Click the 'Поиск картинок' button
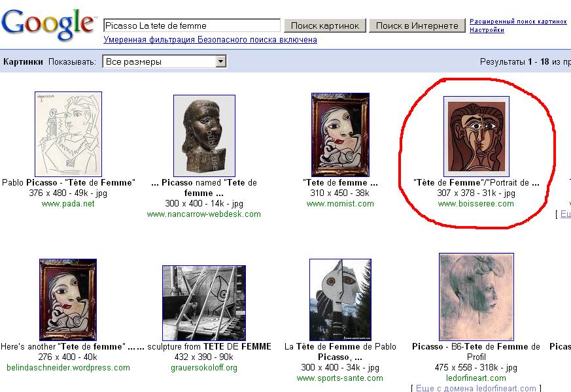The height and width of the screenshot is (392, 571). click(325, 26)
